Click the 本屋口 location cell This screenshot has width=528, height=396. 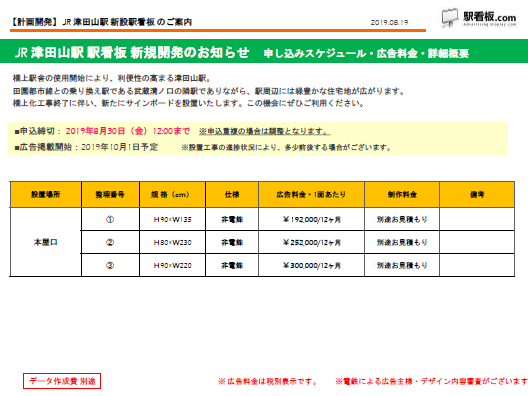point(46,242)
